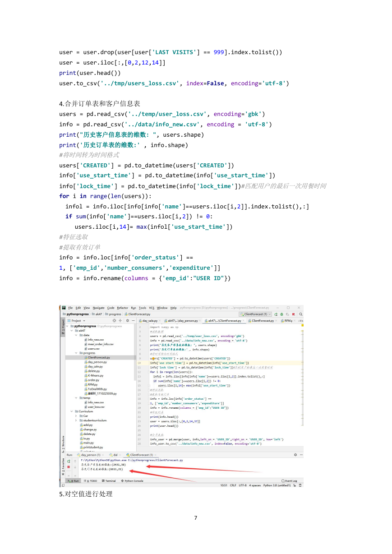Collapse the pythonprogress root folder
The width and height of the screenshot is (392, 554).
pos(68,326)
